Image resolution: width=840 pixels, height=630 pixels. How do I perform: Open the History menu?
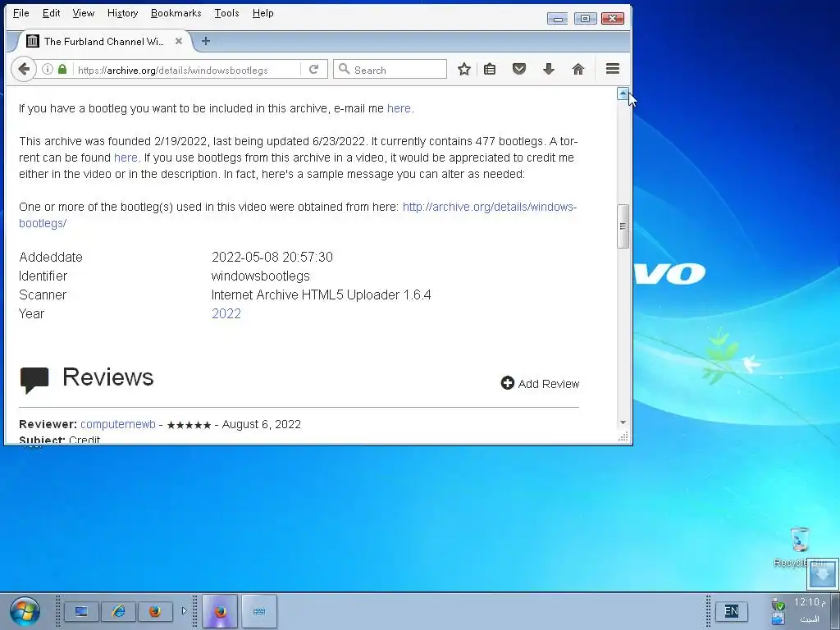coord(122,13)
